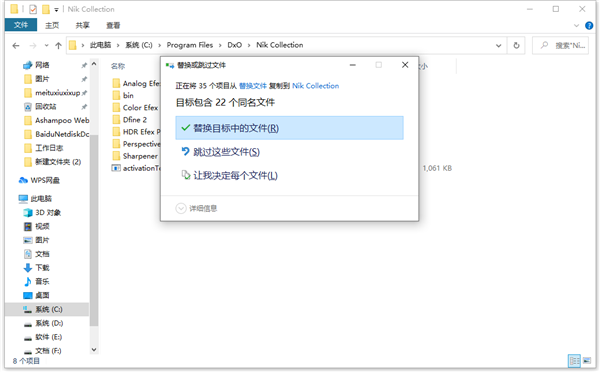
Task: Open 音乐 in sidebar
Action: [42, 281]
